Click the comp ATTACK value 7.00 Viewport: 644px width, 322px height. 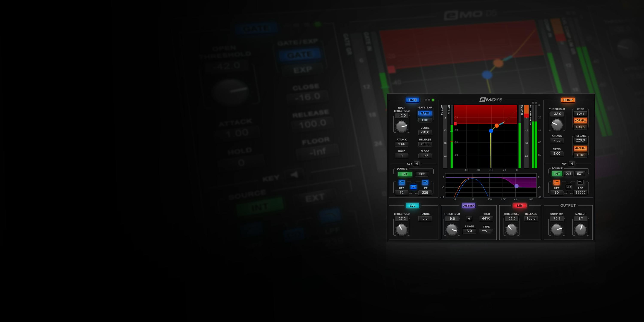point(557,141)
